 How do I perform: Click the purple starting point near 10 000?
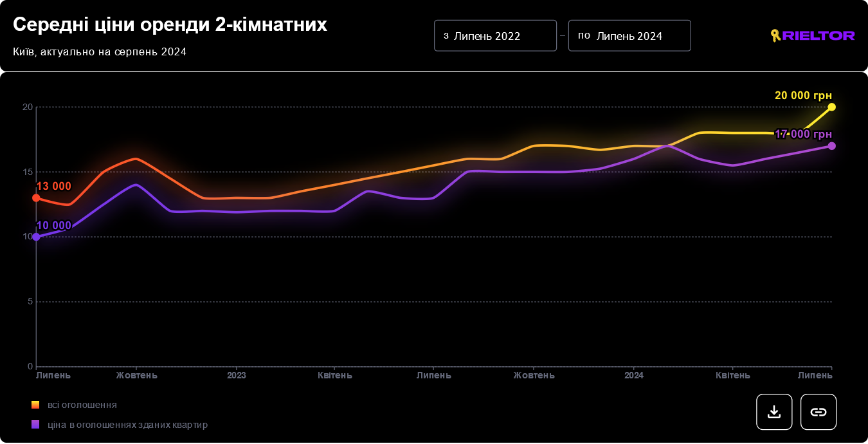tap(35, 237)
